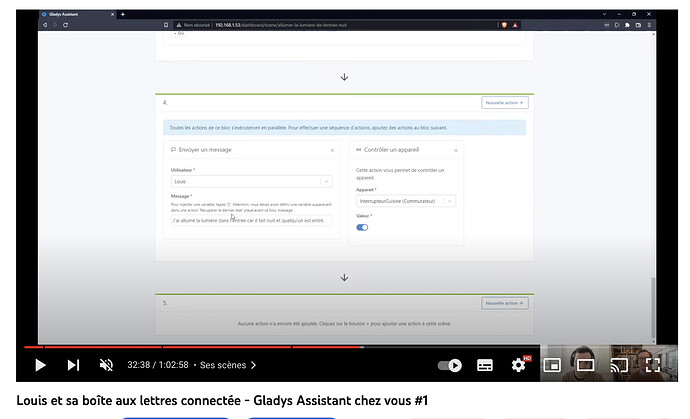Open YouTube player settings gear
The height and width of the screenshot is (419, 690).
(x=518, y=365)
